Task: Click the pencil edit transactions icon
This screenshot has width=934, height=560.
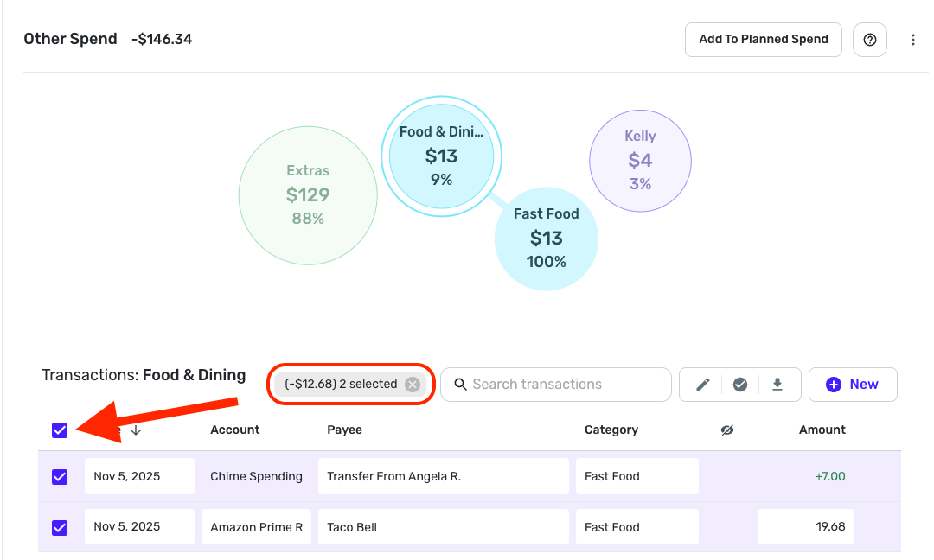Action: tap(703, 385)
